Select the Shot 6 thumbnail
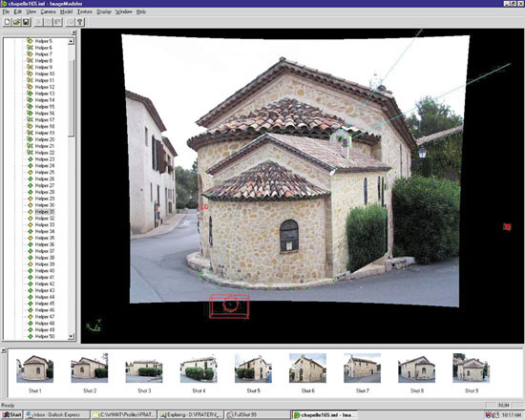This screenshot has width=525, height=420. click(x=307, y=368)
